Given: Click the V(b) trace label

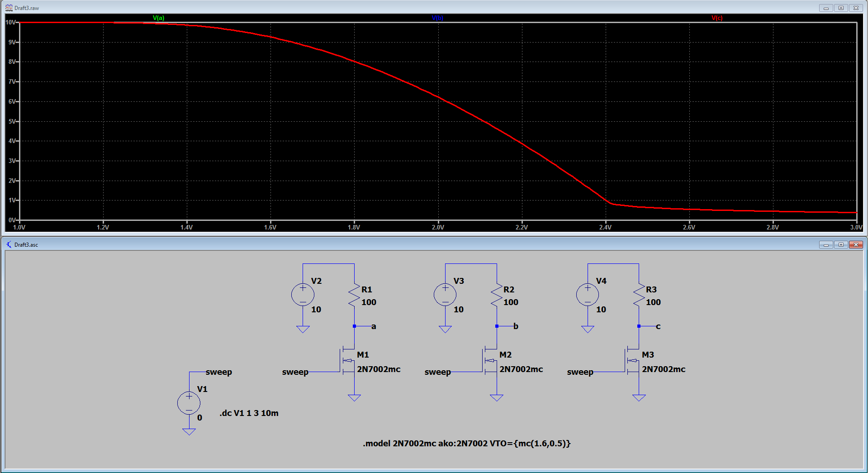Looking at the screenshot, I should [437, 18].
